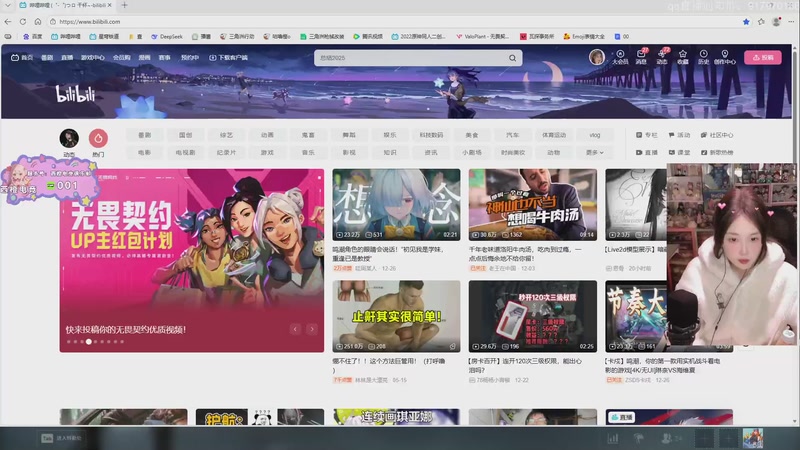Open 社区中心 link
The image size is (800, 450).
click(717, 135)
